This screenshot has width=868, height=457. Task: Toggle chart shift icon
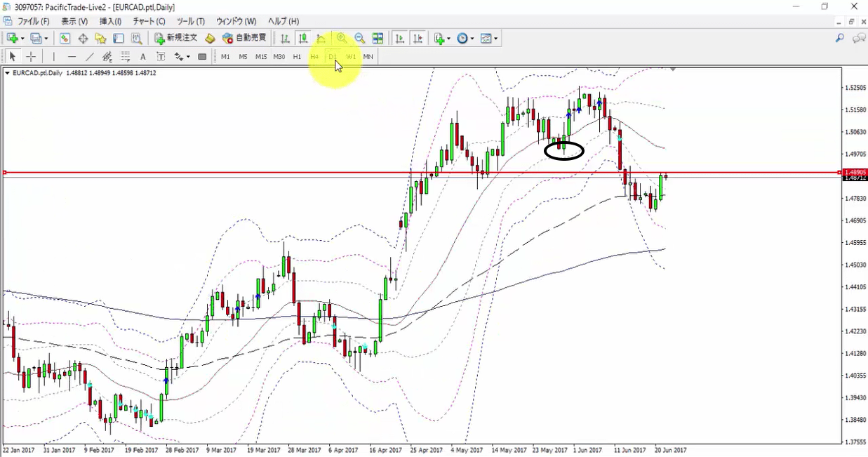pos(418,39)
